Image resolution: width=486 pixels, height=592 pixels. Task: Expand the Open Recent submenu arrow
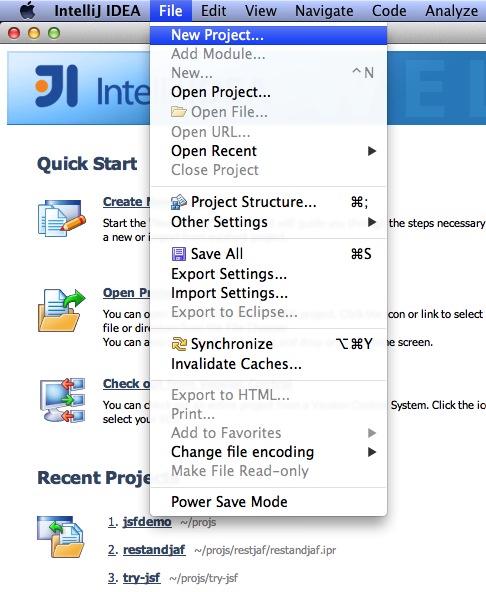[372, 151]
